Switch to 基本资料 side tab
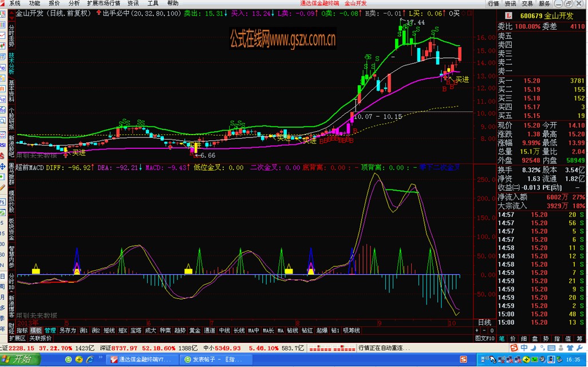The image size is (588, 367). [11, 91]
